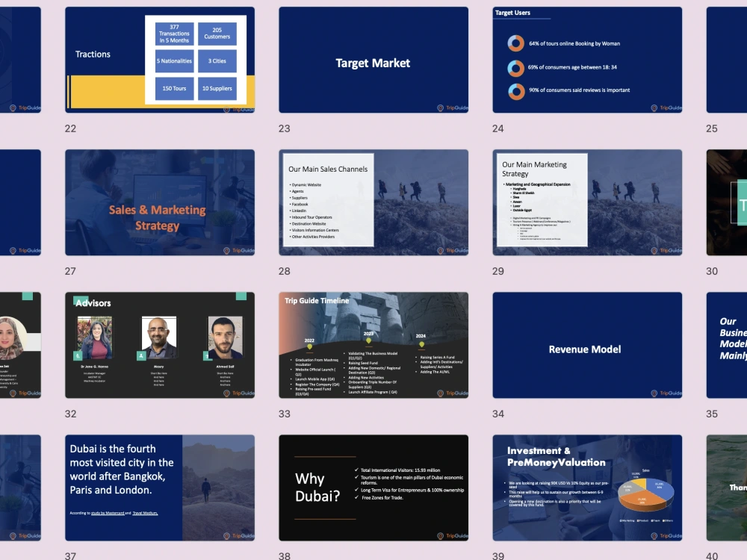The image size is (747, 560).
Task: Open the Investment & PreMoneyValuation slide
Action: (x=587, y=488)
